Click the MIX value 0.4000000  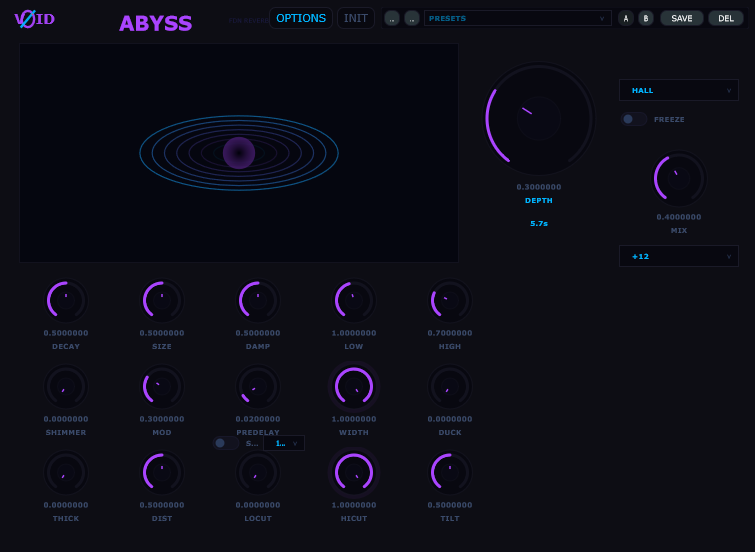pos(678,217)
